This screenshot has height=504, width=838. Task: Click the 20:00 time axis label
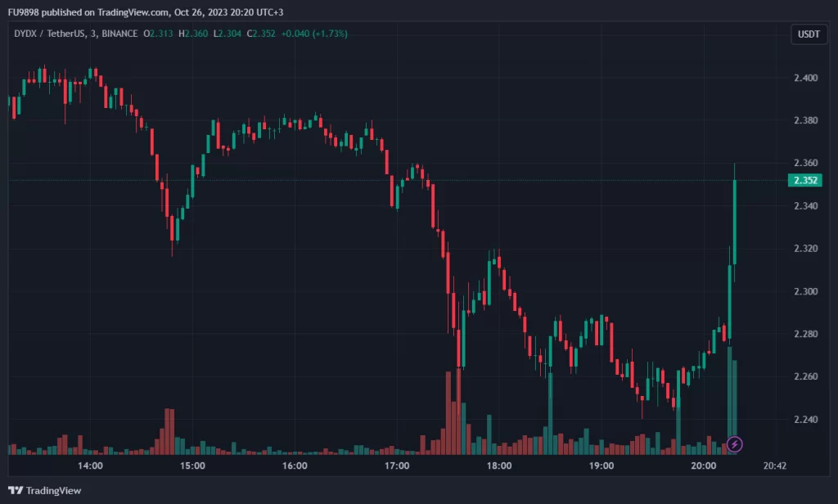[x=703, y=466]
